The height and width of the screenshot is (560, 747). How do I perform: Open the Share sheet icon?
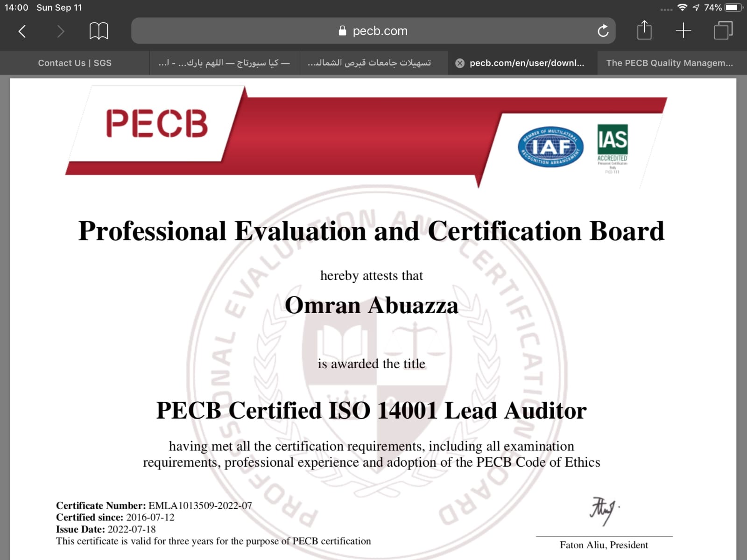644,30
